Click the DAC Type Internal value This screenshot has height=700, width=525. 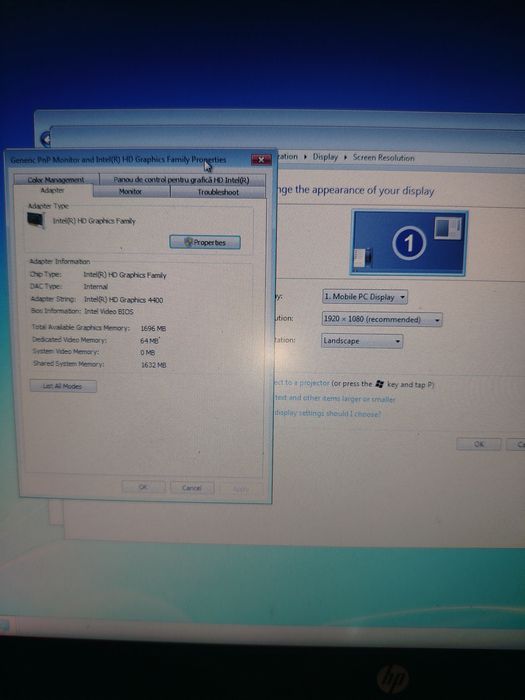click(x=96, y=287)
